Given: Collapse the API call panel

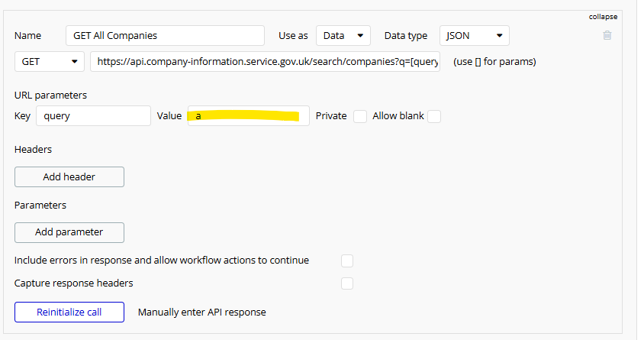Looking at the screenshot, I should pos(603,17).
